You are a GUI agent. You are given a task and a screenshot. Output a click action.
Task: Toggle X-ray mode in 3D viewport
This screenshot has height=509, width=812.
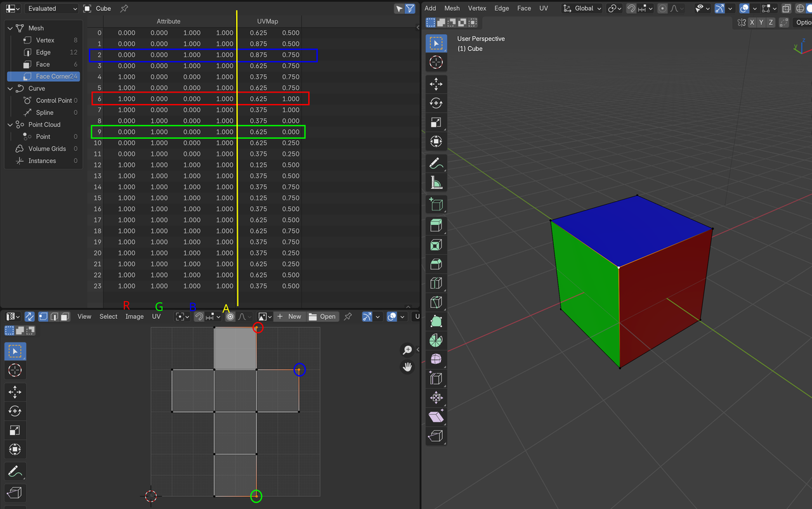click(787, 8)
